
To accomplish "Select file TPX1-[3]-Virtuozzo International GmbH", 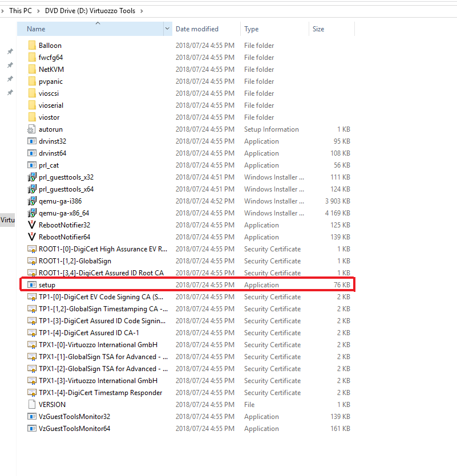I will point(98,380).
